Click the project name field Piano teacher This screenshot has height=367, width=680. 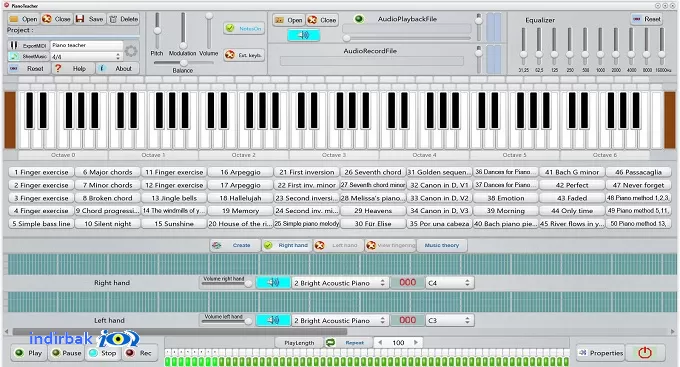pyautogui.click(x=87, y=45)
